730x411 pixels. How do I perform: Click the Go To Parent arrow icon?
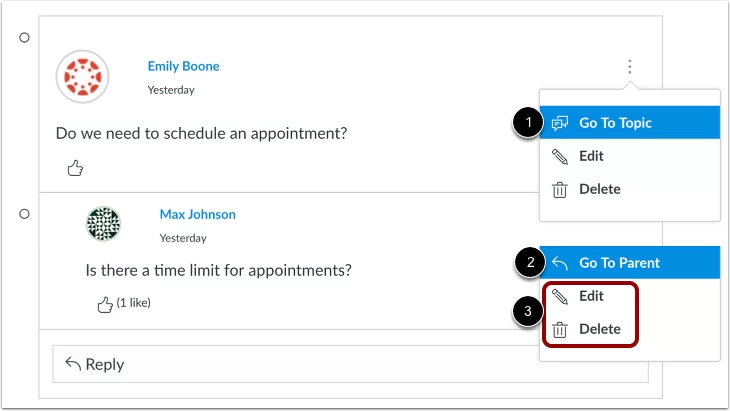(x=560, y=263)
